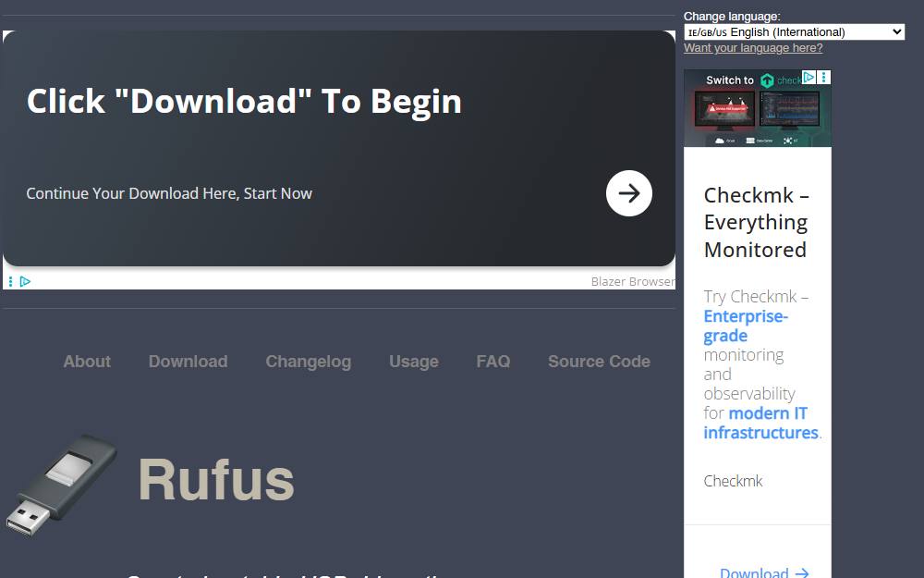
Task: Click 'Want your language here?' link
Action: (753, 48)
